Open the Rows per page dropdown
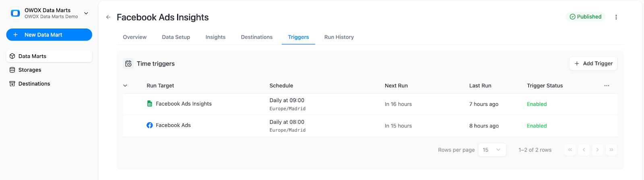The height and width of the screenshot is (180, 644). tap(492, 150)
